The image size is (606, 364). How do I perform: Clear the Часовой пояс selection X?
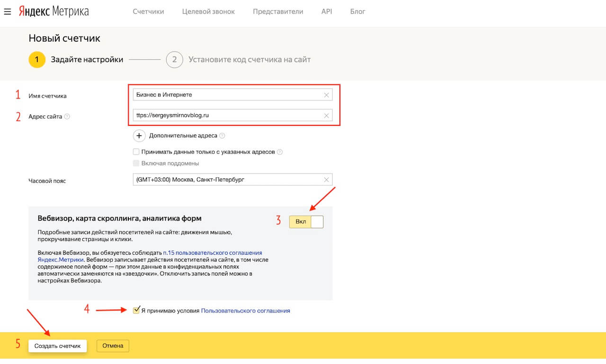pyautogui.click(x=326, y=179)
